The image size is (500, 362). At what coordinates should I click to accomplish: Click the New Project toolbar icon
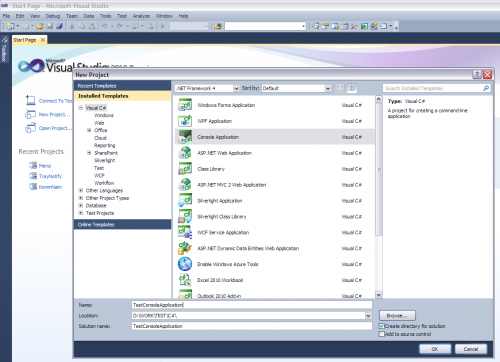pyautogui.click(x=11, y=26)
